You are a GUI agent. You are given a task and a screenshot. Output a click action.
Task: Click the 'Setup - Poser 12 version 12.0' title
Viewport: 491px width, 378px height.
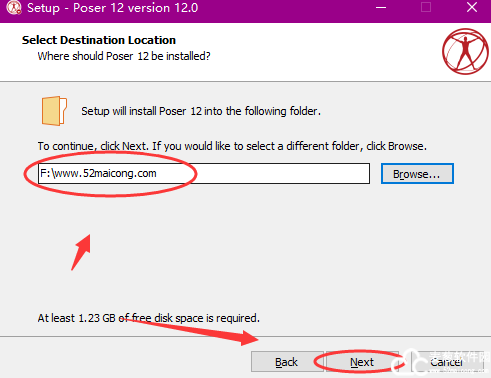pos(113,8)
